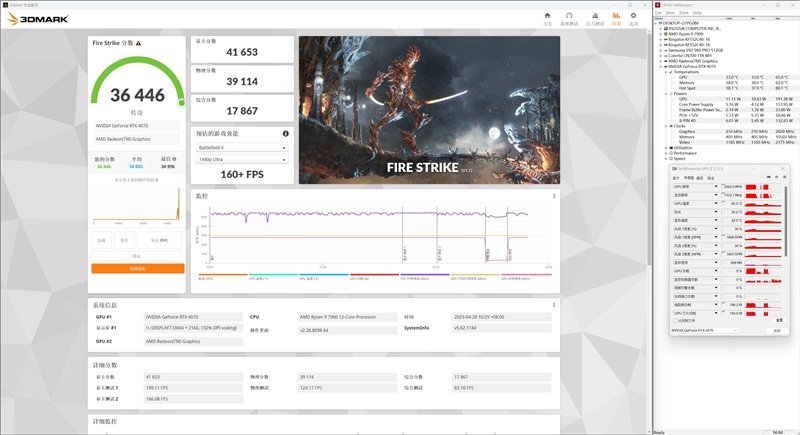Expand the Utilization node in HWMonitor
The width and height of the screenshot is (800, 435).
[666, 148]
